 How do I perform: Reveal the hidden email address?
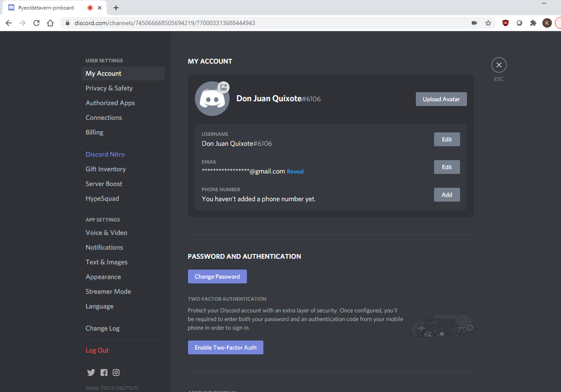(x=295, y=172)
